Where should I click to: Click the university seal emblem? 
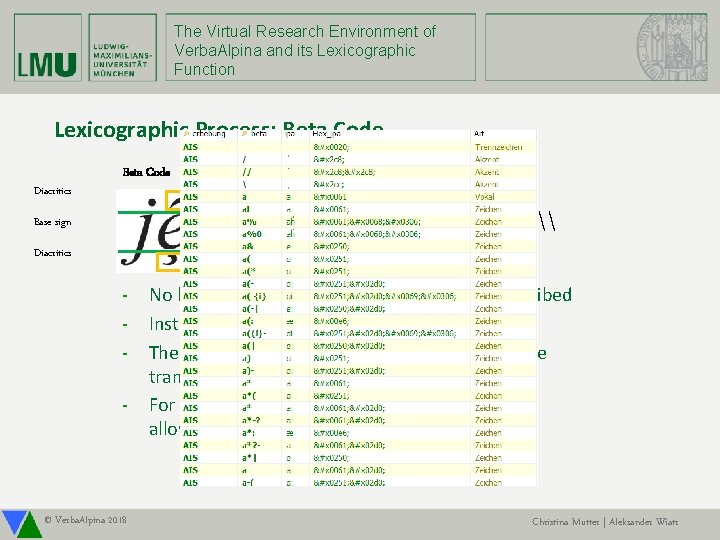click(672, 47)
